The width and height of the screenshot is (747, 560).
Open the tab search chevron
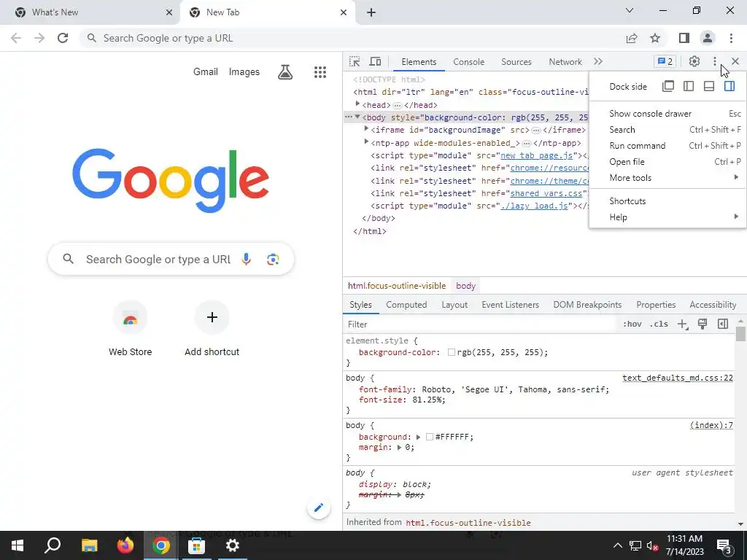tap(630, 10)
